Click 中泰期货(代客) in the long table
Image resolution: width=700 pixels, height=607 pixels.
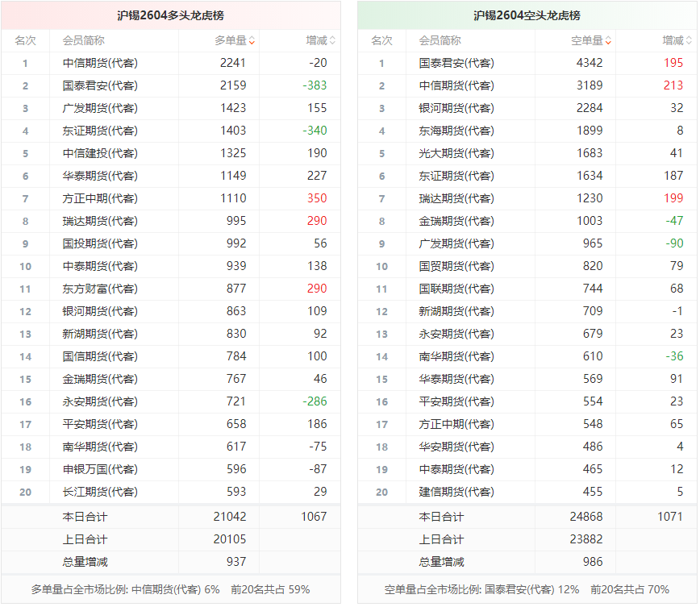click(x=100, y=266)
